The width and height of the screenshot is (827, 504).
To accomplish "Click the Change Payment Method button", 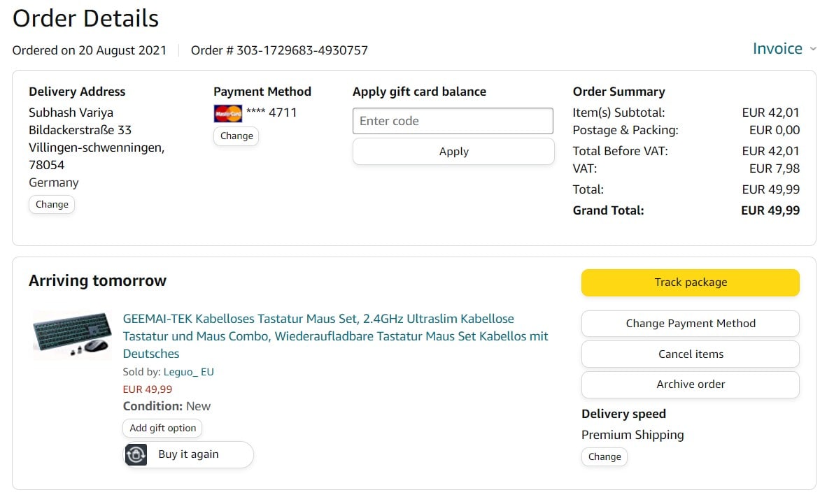I will pos(690,324).
